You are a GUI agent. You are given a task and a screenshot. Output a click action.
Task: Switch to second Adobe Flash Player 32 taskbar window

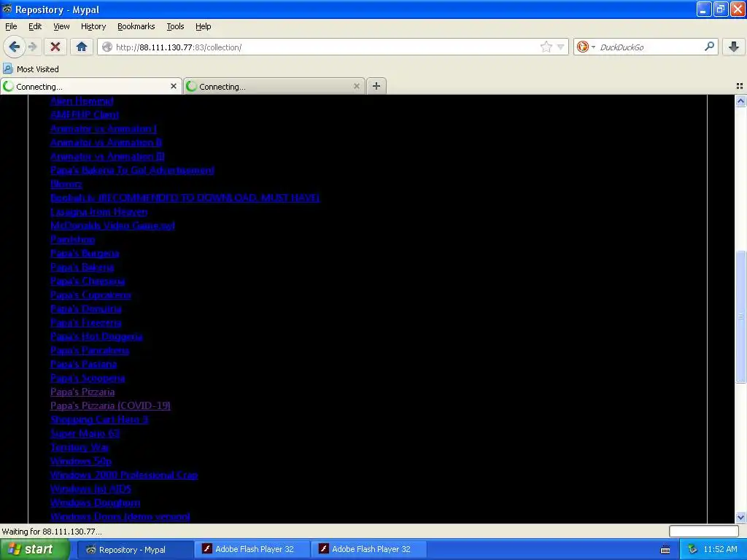click(369, 549)
